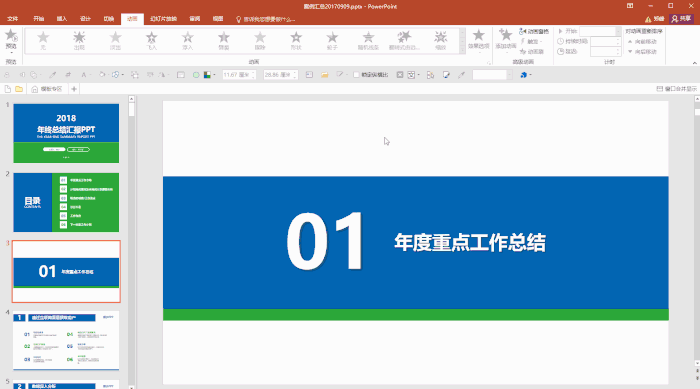The height and width of the screenshot is (389, 700).
Task: Click the 年度重点工作总结 title on slide
Action: tap(470, 243)
